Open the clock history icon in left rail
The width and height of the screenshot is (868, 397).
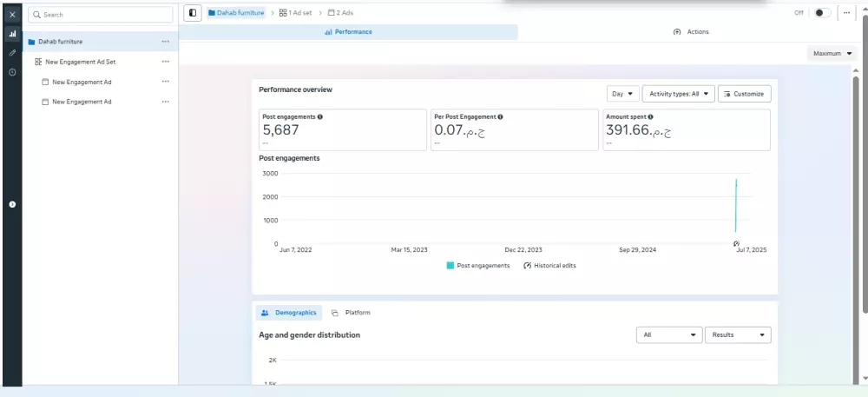pyautogui.click(x=12, y=72)
